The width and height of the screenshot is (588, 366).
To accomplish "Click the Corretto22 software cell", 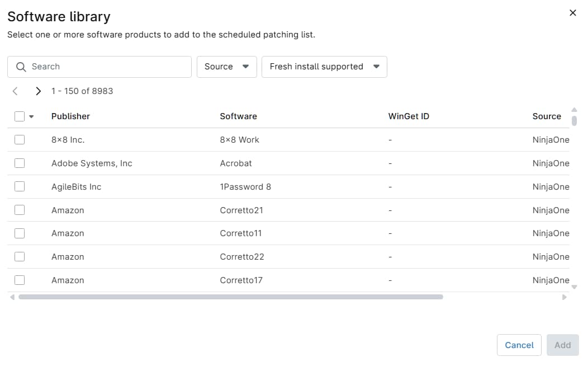I will (242, 257).
